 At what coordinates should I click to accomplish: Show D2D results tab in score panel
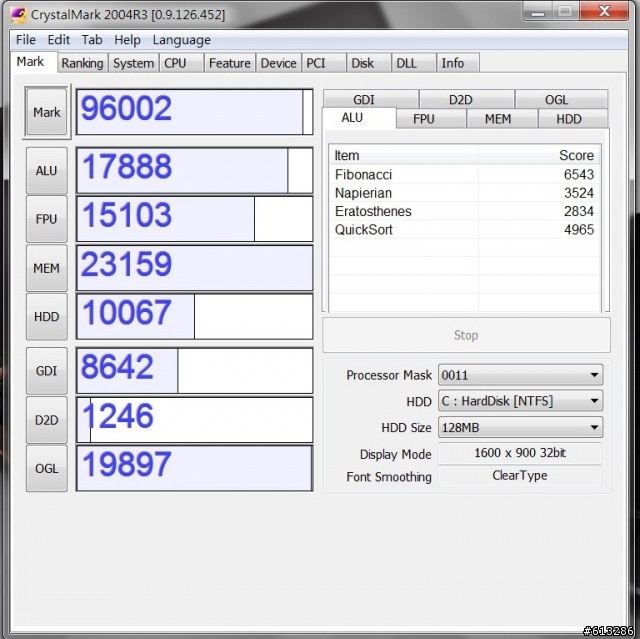pyautogui.click(x=467, y=99)
